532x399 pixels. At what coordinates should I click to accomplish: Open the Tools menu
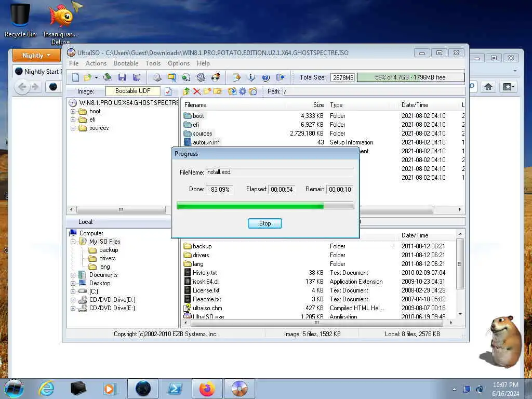click(x=153, y=63)
